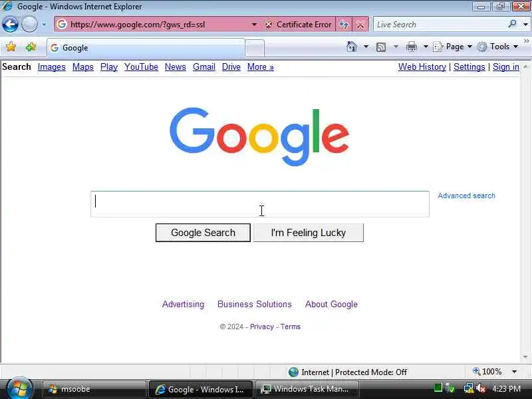Screen dimensions: 532x399
Task: Click the network warning tray icon
Action: pos(469,388)
